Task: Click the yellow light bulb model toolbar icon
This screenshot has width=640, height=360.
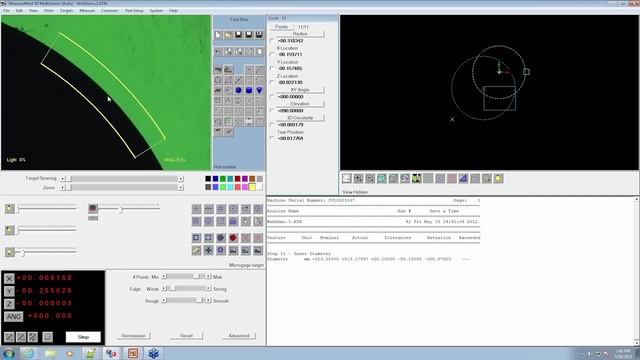Action: 498,178
